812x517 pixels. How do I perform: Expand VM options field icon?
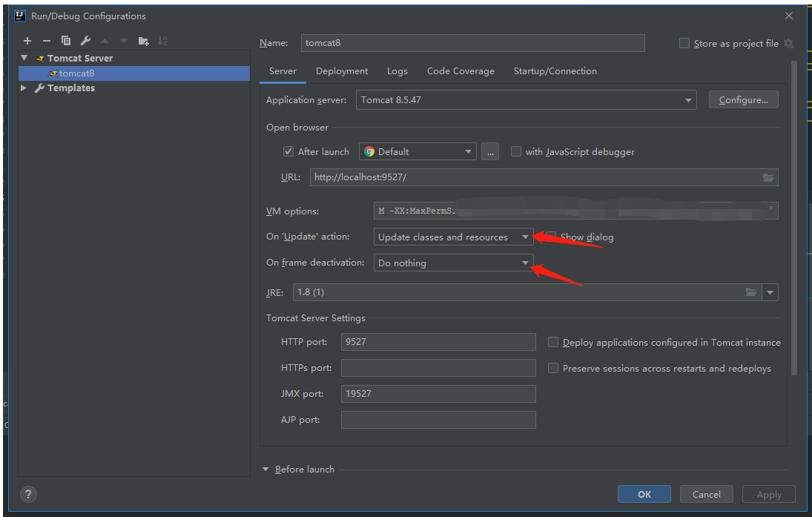(770, 208)
